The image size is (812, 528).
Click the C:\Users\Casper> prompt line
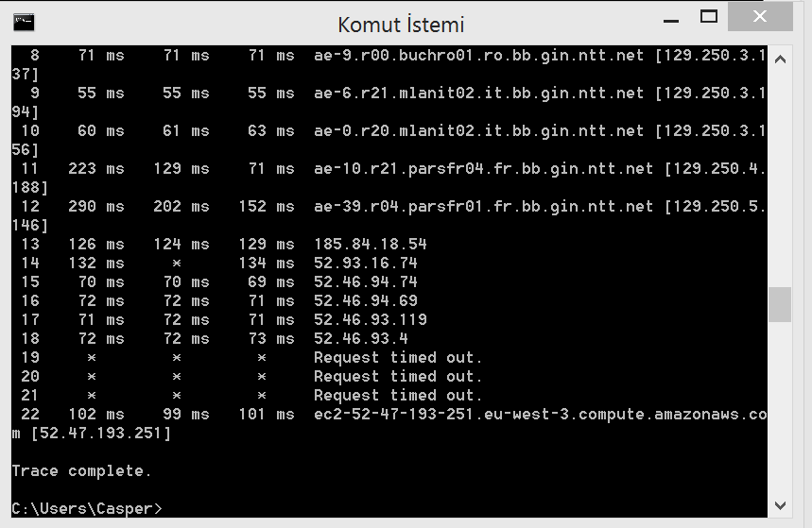[x=87, y=509]
